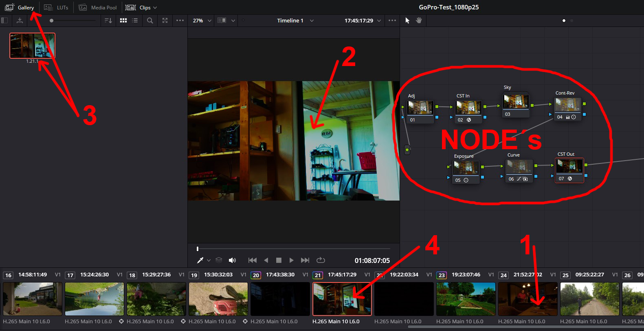The width and height of the screenshot is (644, 331).
Task: Expand the Clips dropdown arrow
Action: pos(155,8)
